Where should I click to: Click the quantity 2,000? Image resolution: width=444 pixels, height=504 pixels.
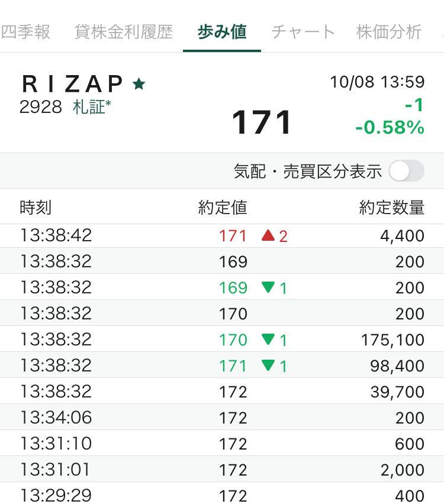click(403, 470)
